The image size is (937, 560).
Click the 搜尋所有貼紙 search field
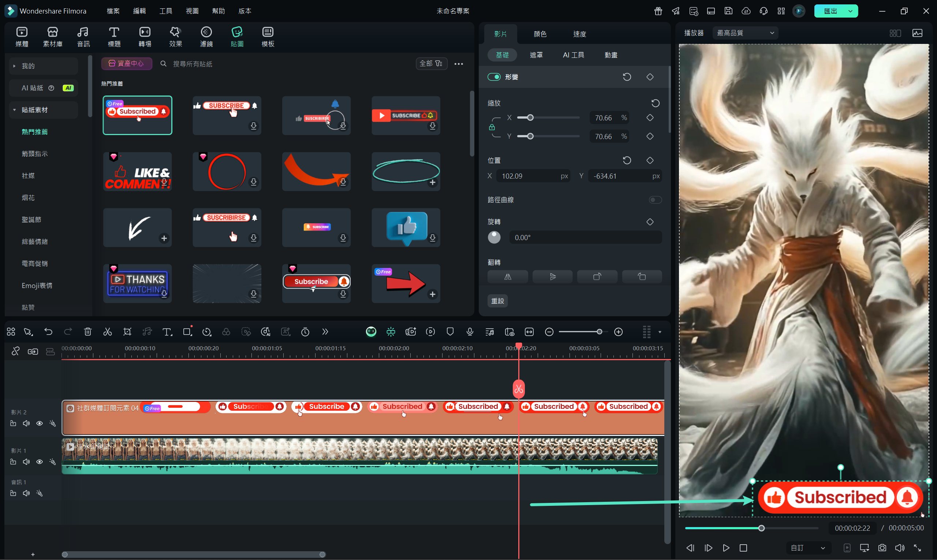click(x=193, y=64)
